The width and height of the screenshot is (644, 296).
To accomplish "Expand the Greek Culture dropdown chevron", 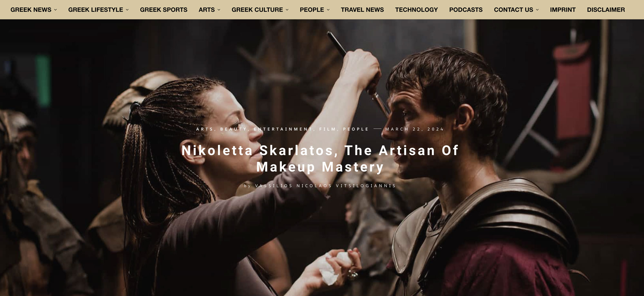I will [x=287, y=10].
